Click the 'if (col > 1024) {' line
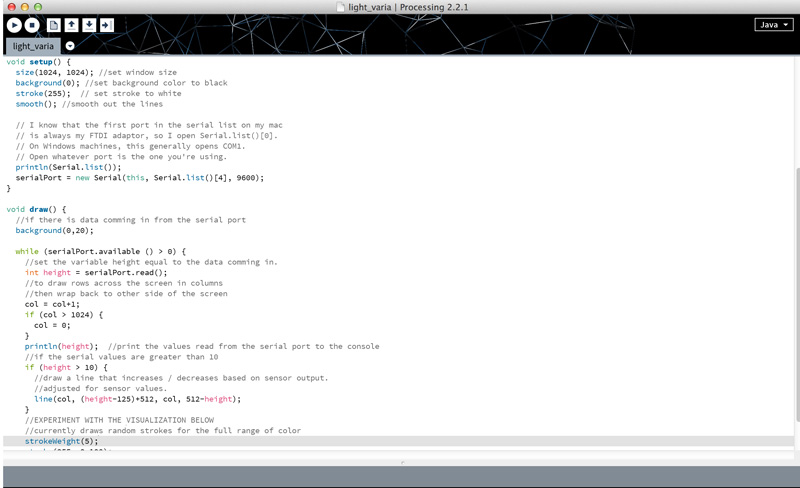 pyautogui.click(x=64, y=315)
